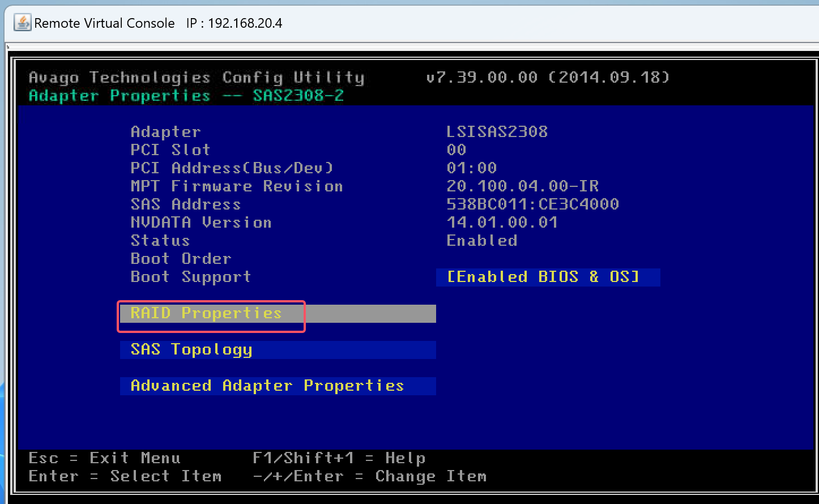Screen dimensions: 819x504
Task: Click the Status label
Action: pos(160,241)
